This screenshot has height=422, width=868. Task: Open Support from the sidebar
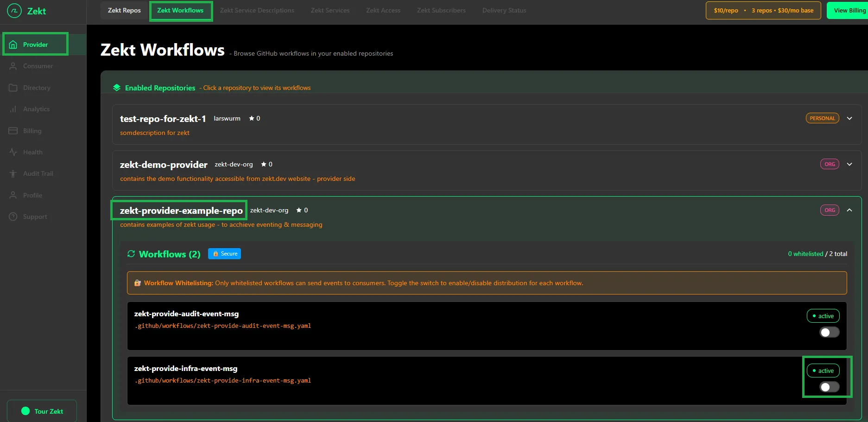(35, 216)
